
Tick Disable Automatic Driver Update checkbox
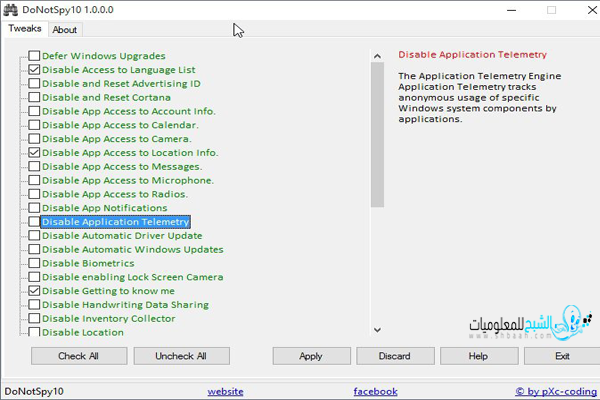tap(34, 235)
